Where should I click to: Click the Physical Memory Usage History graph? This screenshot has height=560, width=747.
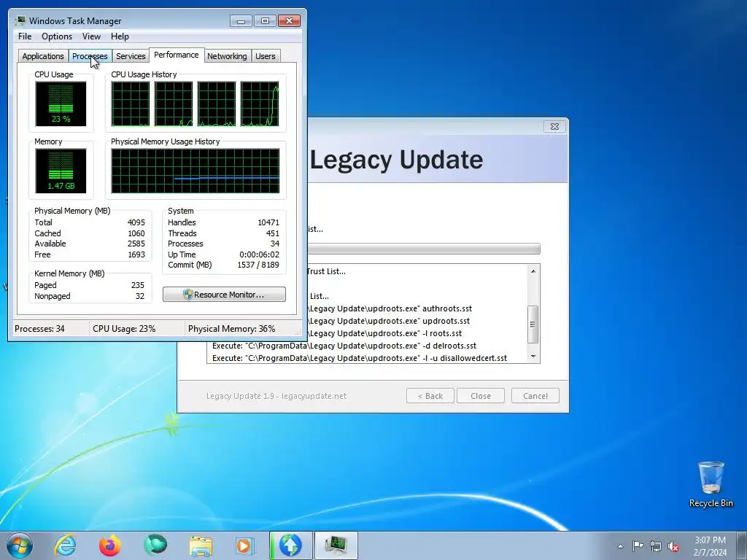(196, 171)
